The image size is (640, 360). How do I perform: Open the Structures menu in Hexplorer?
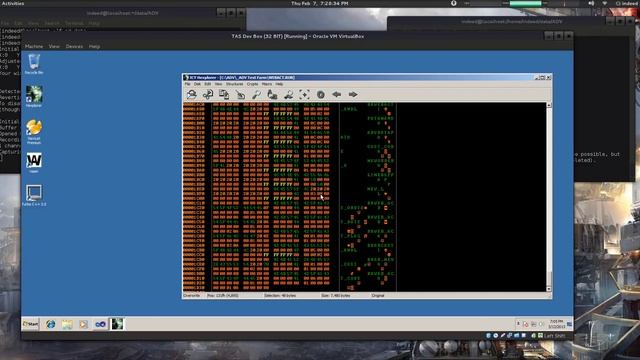tap(234, 84)
